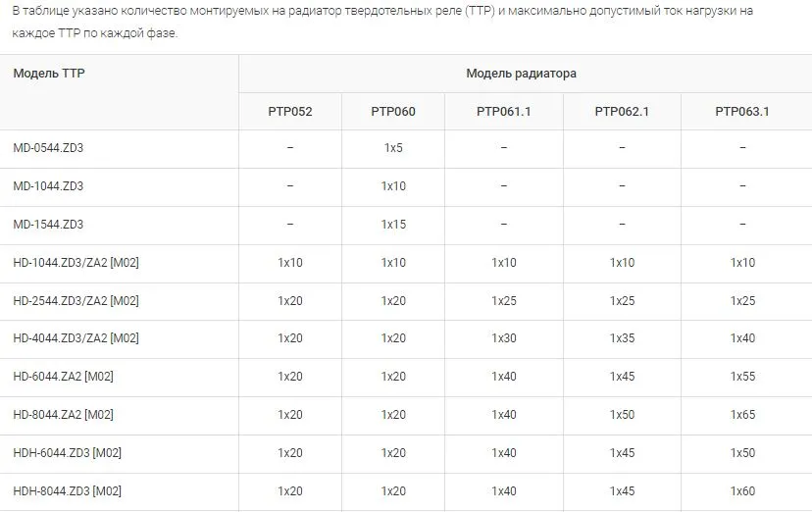
Task: Click the HDH-8044.ZD3 [M02] row label
Action: [x=67, y=491]
